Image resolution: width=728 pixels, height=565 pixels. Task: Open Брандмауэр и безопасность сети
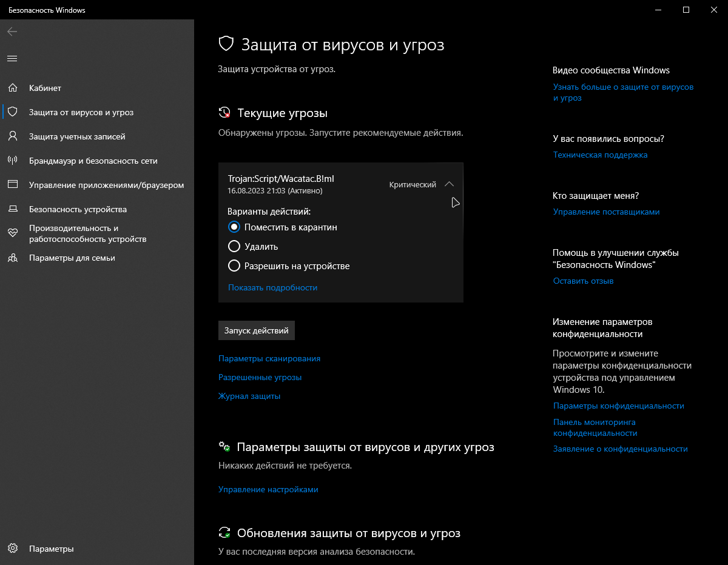pyautogui.click(x=97, y=161)
